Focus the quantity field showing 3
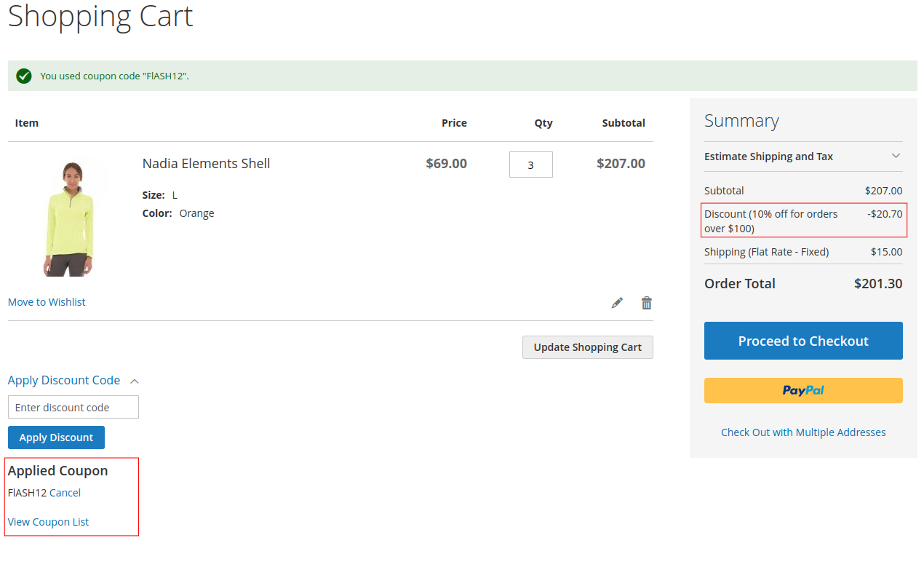The image size is (924, 562). (x=531, y=165)
